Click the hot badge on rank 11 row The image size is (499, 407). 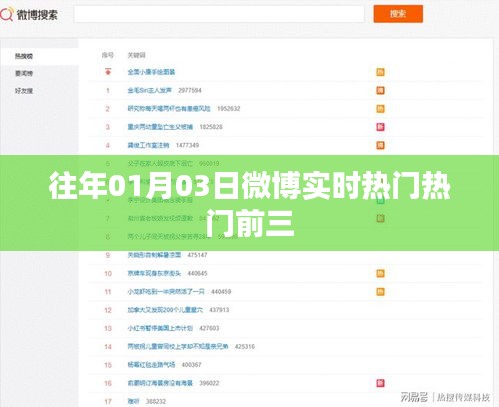380,292
